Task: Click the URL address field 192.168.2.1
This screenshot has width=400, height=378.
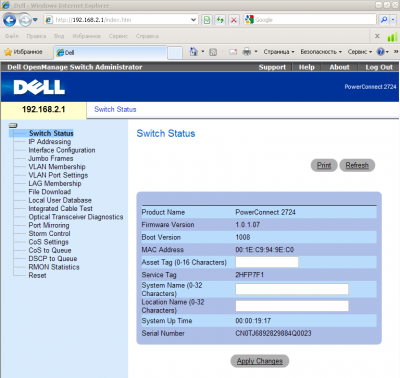Action: coord(117,20)
